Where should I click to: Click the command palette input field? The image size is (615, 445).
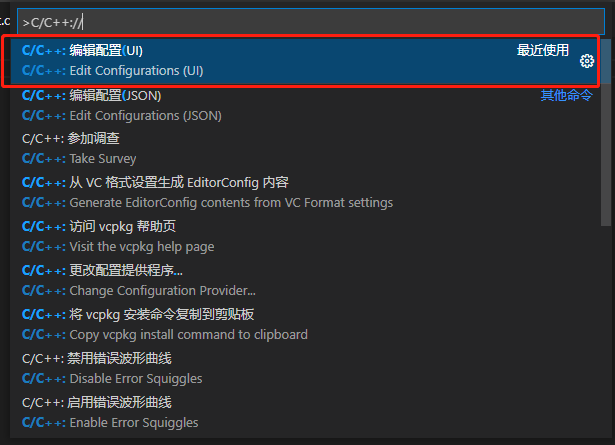coord(311,22)
